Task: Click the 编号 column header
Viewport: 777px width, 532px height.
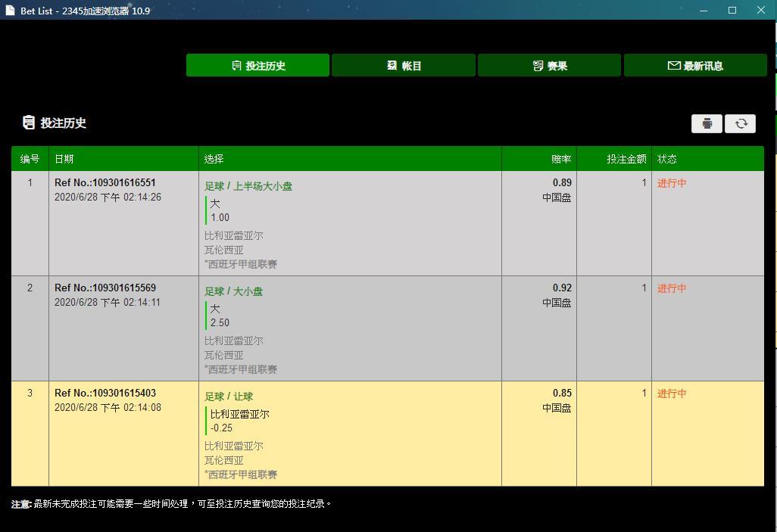Action: point(30,159)
